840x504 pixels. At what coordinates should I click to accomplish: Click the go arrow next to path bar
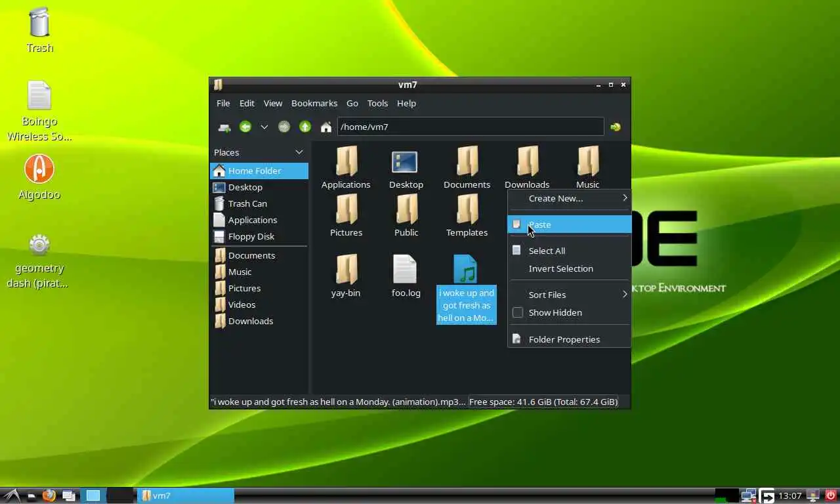pos(616,127)
